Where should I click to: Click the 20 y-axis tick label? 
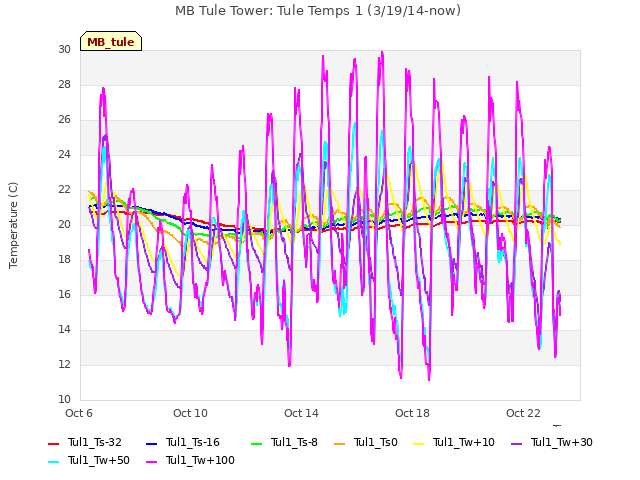pyautogui.click(x=64, y=224)
